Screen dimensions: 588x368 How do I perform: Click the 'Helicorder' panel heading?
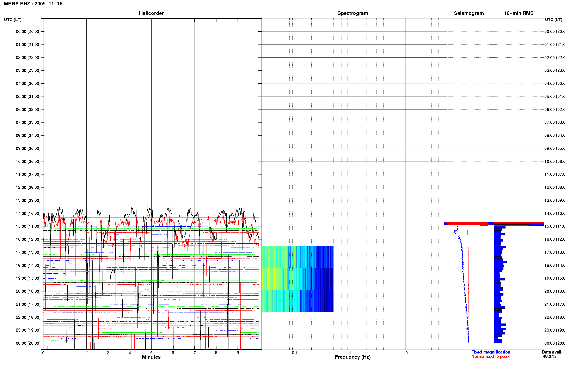point(151,13)
